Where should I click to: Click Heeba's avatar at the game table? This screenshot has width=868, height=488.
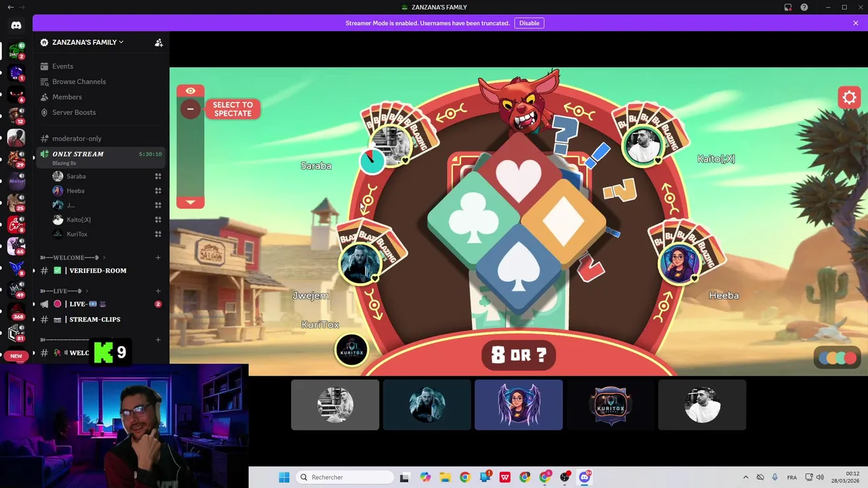tap(679, 263)
